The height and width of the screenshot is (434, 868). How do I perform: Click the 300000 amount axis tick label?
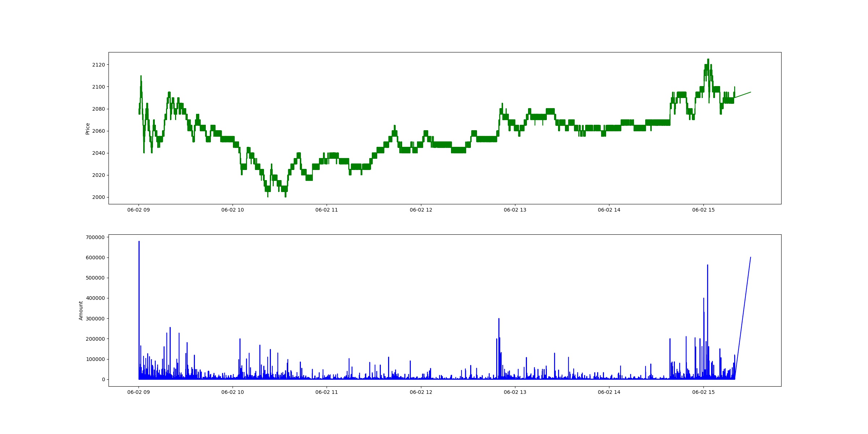coord(95,319)
